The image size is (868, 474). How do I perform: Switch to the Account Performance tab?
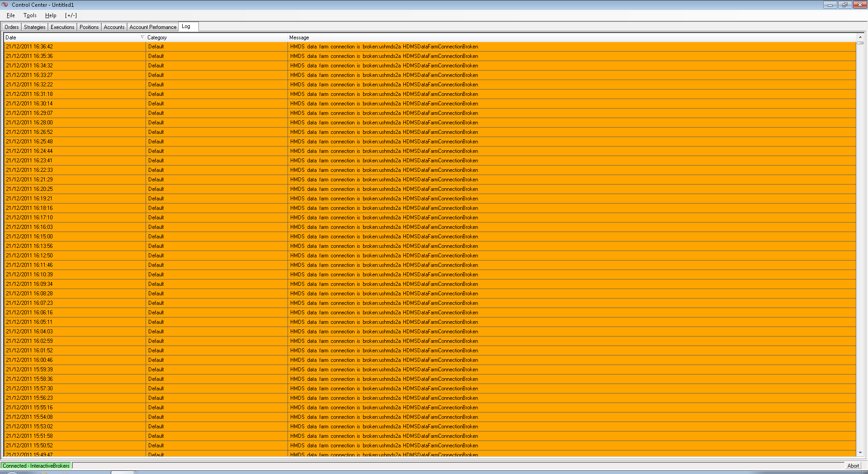click(153, 27)
